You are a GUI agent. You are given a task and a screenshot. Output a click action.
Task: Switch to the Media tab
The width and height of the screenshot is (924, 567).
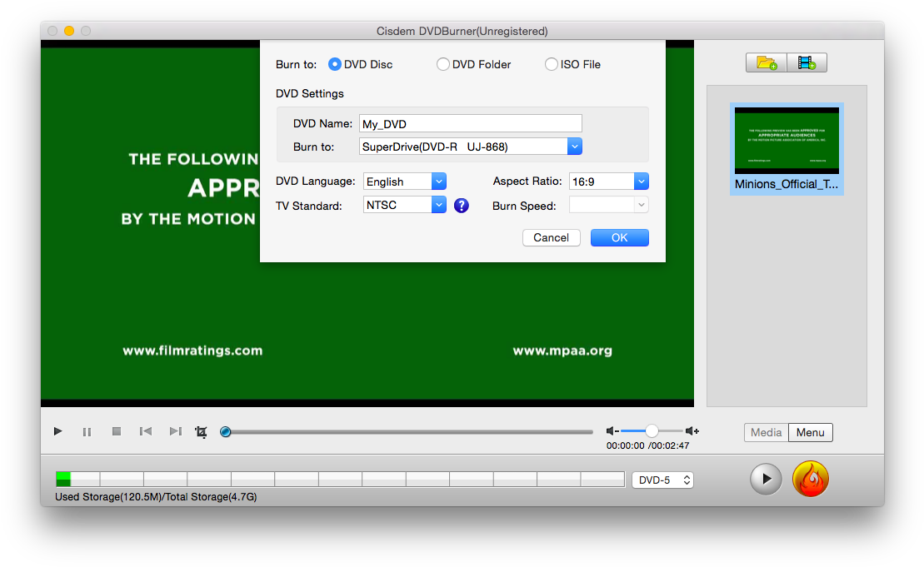(765, 432)
